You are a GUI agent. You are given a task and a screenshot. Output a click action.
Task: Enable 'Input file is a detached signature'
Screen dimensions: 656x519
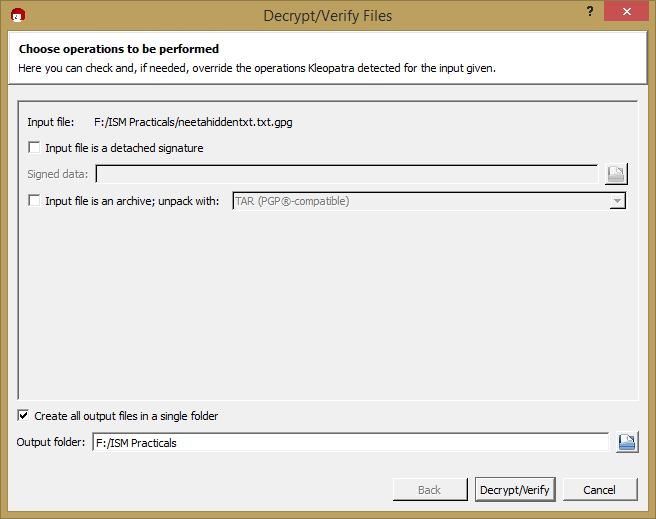35,148
